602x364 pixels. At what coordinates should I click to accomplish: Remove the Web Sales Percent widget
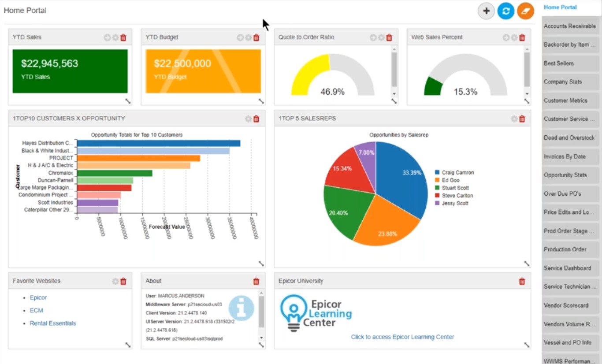[522, 38]
